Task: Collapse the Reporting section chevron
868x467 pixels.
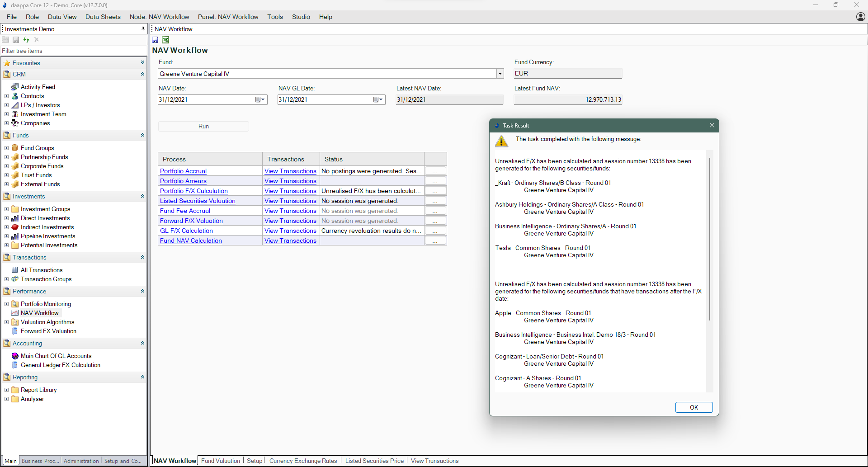Action: 142,377
